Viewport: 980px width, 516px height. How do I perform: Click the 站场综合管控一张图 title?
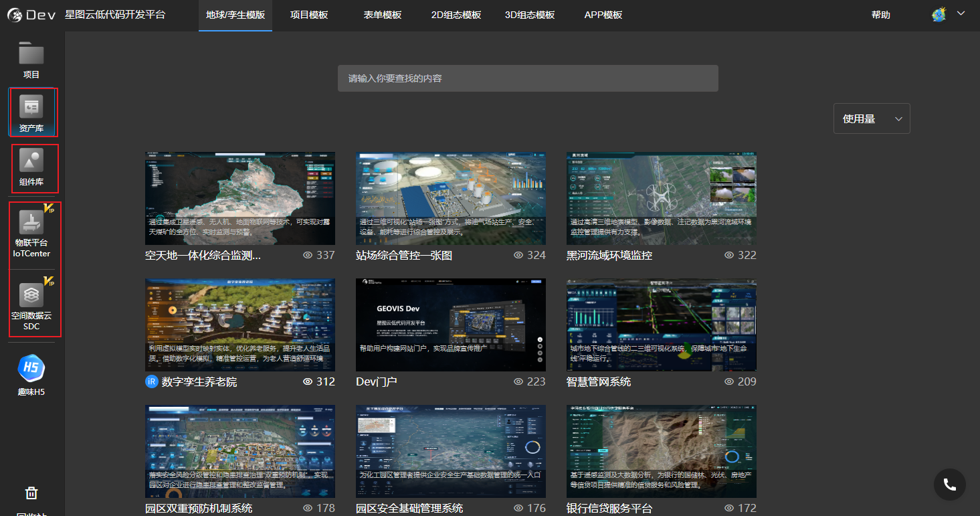coord(404,255)
